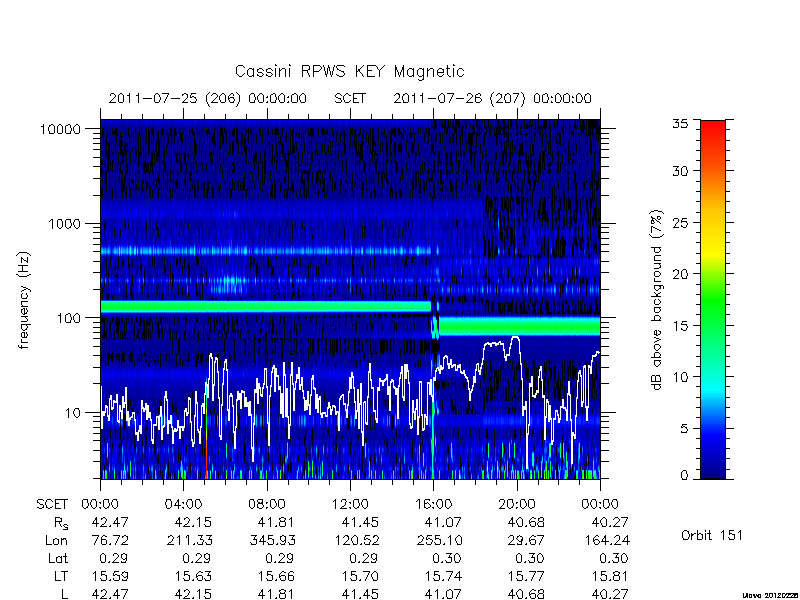Click LT value 15.63
The image size is (800, 600).
tap(193, 577)
